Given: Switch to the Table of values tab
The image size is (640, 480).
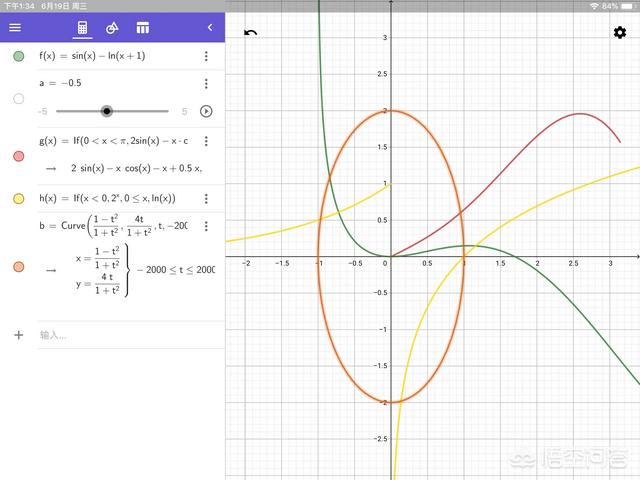Looking at the screenshot, I should [142, 28].
